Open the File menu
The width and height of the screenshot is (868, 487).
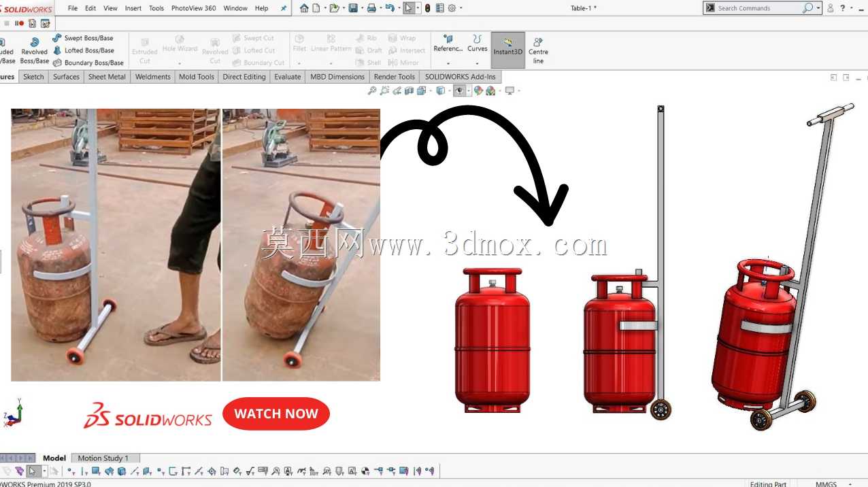tap(73, 8)
